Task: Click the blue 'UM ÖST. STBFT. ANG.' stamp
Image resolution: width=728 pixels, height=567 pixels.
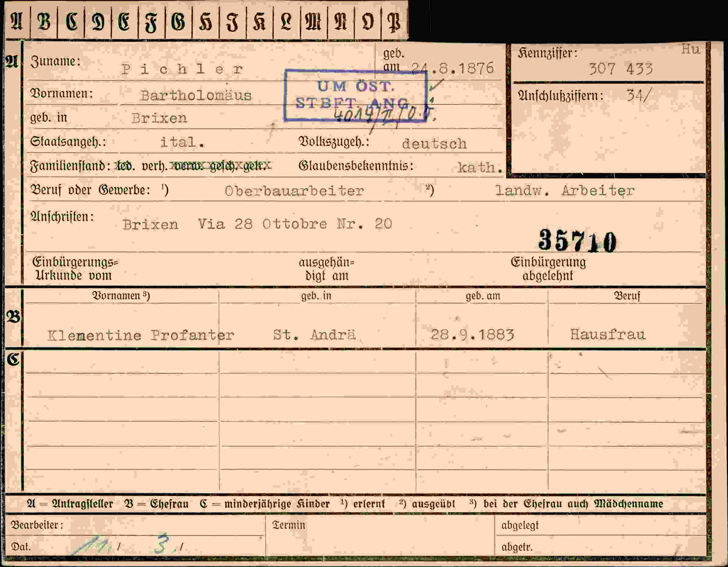Action: (x=355, y=95)
